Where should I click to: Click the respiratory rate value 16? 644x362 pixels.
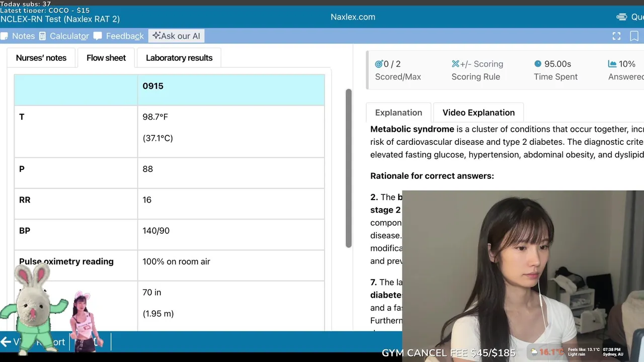point(147,200)
